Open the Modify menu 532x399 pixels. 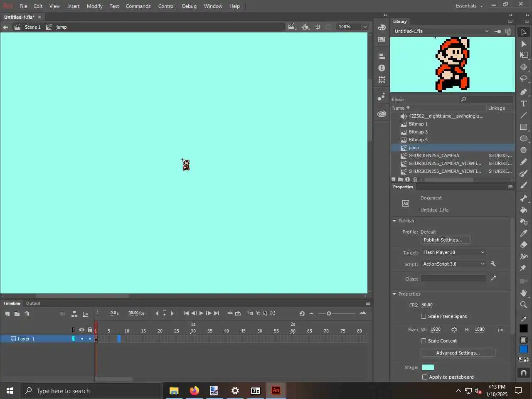tap(95, 6)
